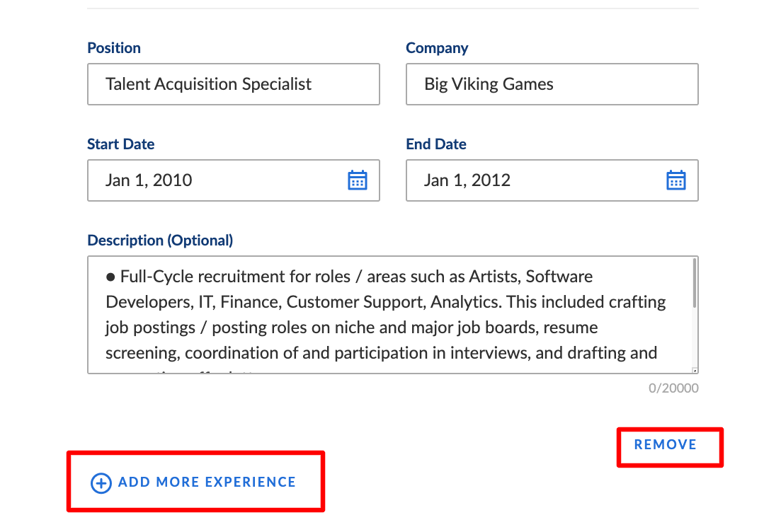Remove this experience entry

(665, 444)
